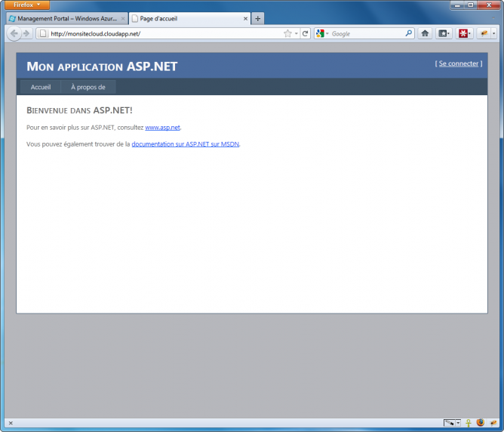
Task: Open the LastPass red asterisk button
Action: click(464, 33)
